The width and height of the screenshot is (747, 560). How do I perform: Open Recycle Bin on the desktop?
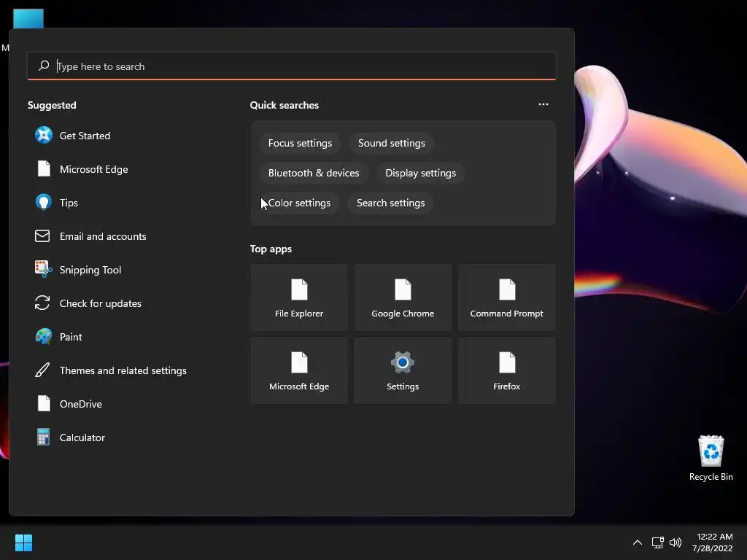click(711, 458)
